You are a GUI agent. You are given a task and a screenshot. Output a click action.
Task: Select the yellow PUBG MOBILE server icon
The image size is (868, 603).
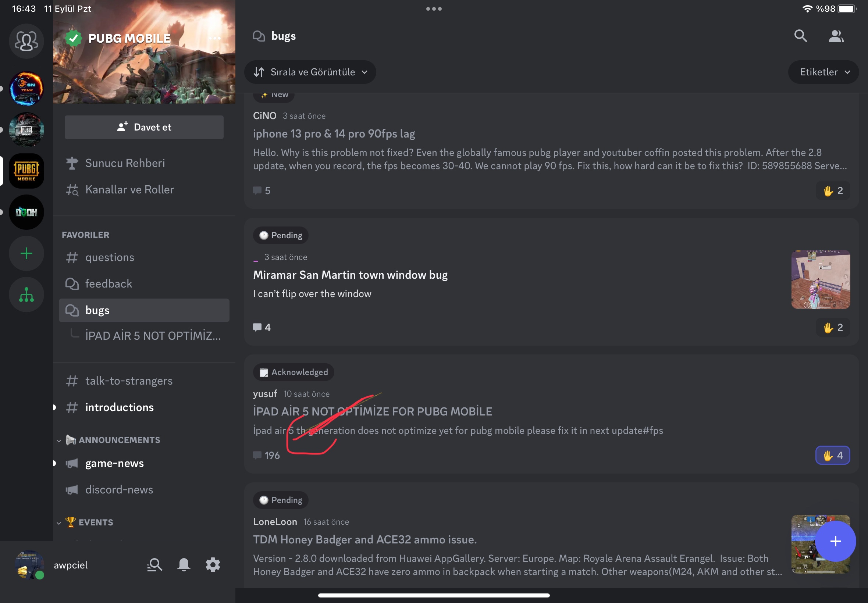(x=26, y=171)
